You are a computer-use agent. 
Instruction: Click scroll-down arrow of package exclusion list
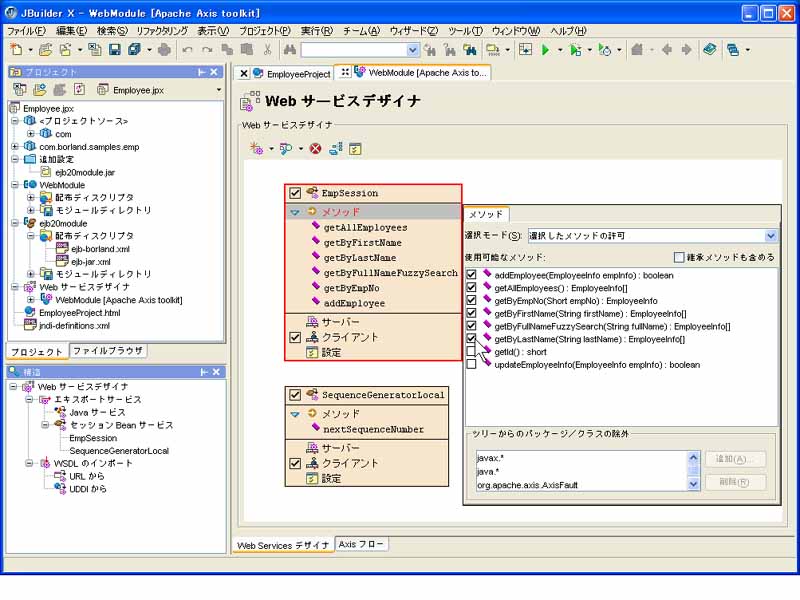[693, 484]
